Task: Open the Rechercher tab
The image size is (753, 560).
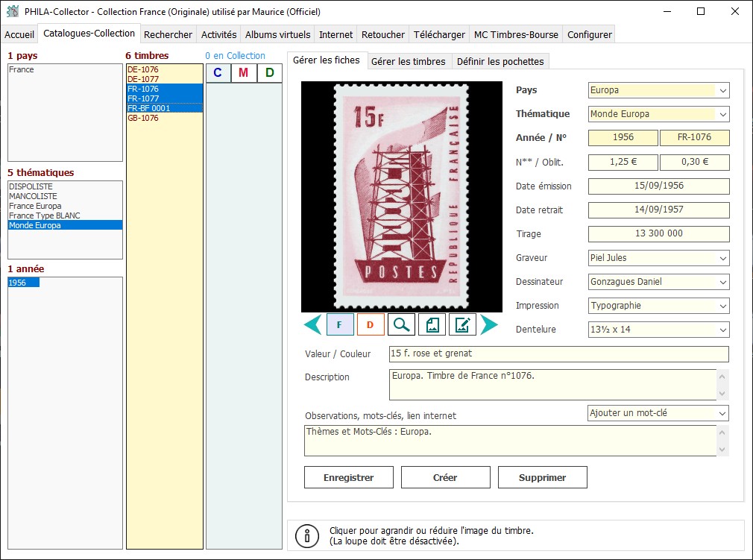Action: click(168, 34)
